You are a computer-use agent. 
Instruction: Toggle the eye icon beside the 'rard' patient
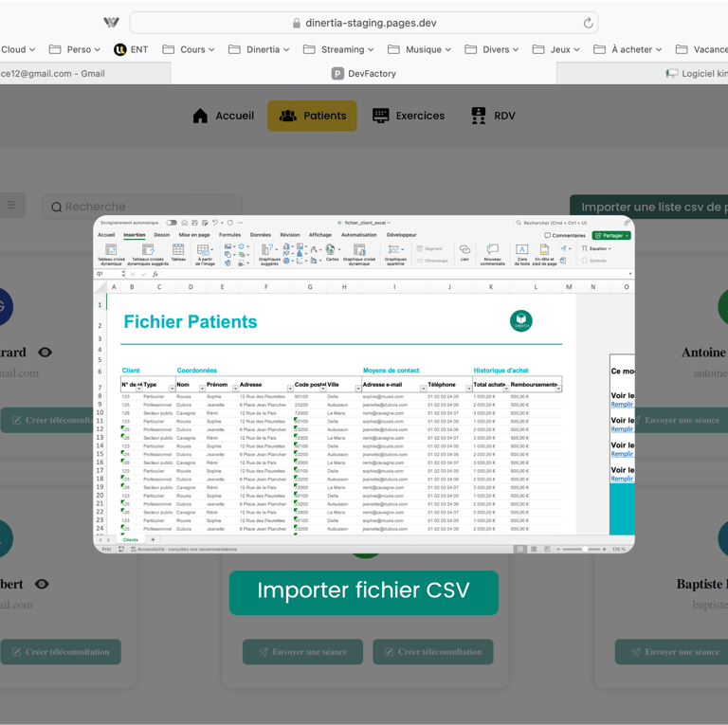coord(45,353)
